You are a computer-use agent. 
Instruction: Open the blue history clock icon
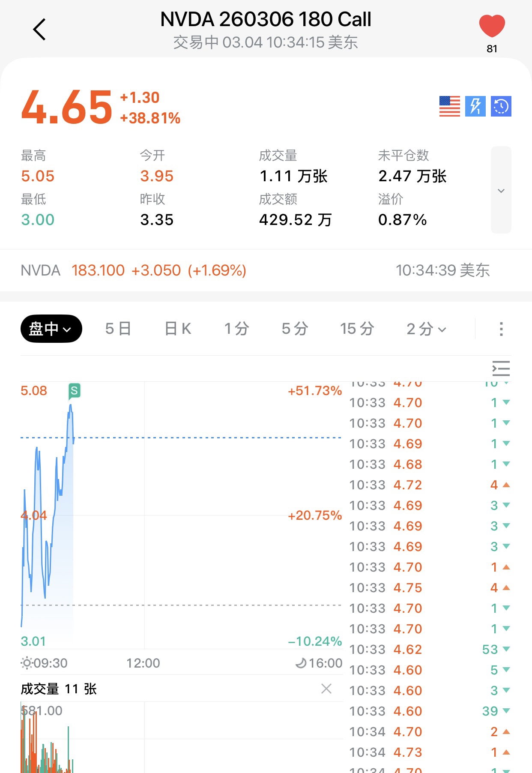501,106
